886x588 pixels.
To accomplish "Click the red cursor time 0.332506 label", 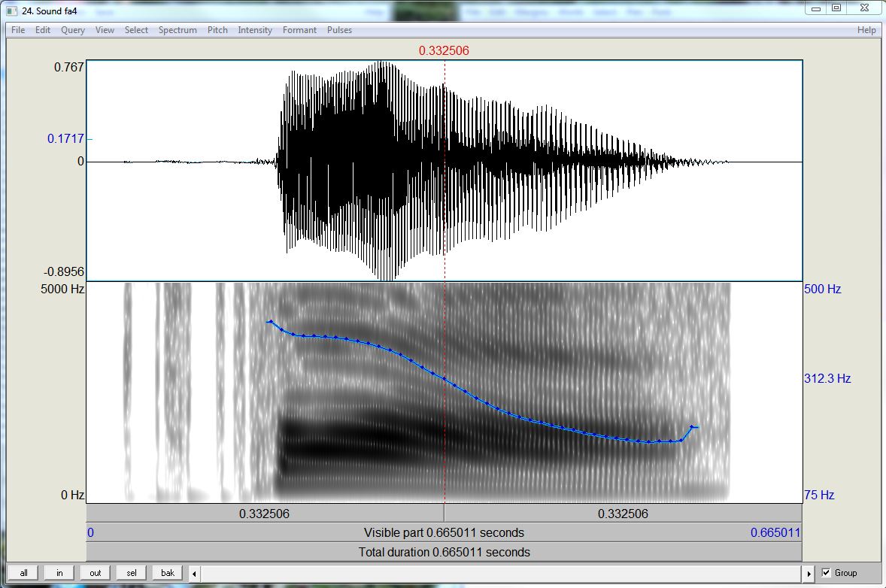I will [x=444, y=51].
